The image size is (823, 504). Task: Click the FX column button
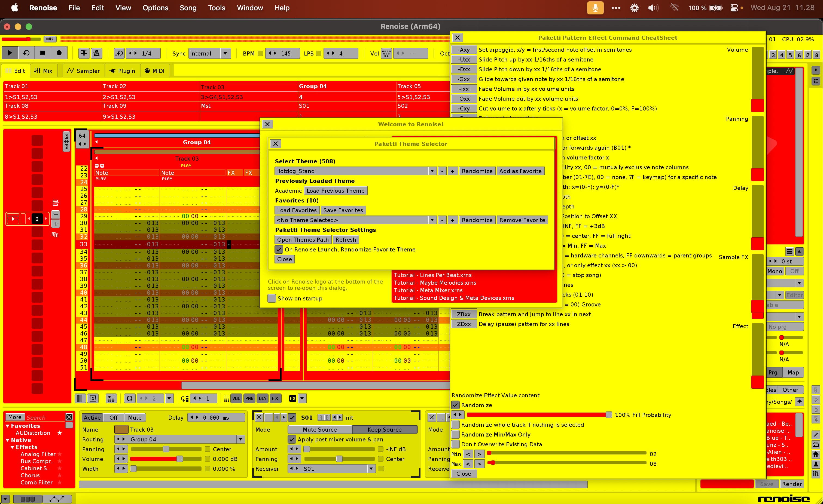(275, 398)
